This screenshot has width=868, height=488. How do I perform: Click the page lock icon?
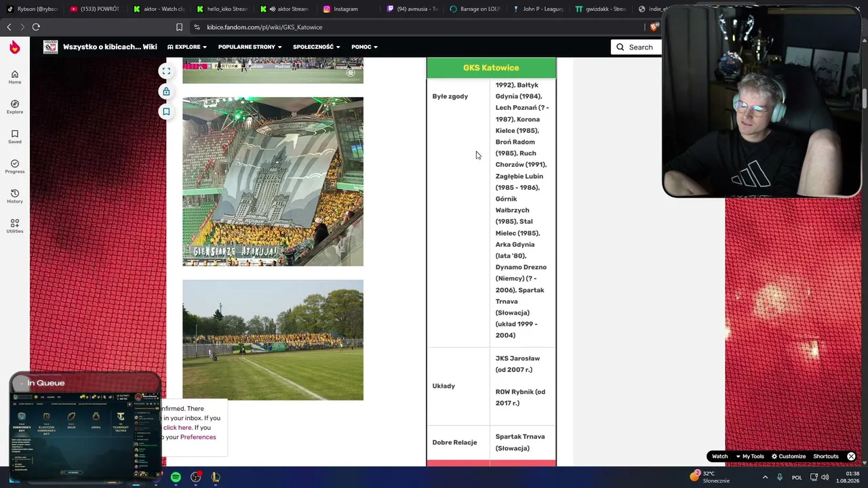click(166, 91)
